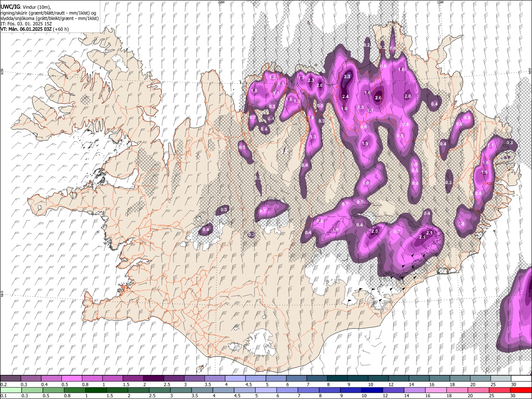Click the 'slydda/snjókoma' legend description line
Image resolution: width=532 pixels, height=399 pixels.
[x=49, y=18]
